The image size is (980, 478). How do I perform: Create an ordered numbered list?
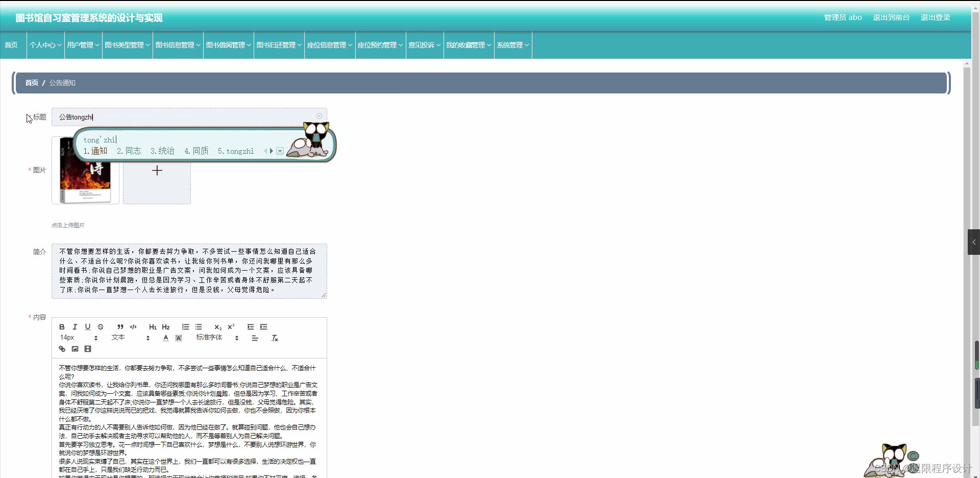[x=186, y=327]
